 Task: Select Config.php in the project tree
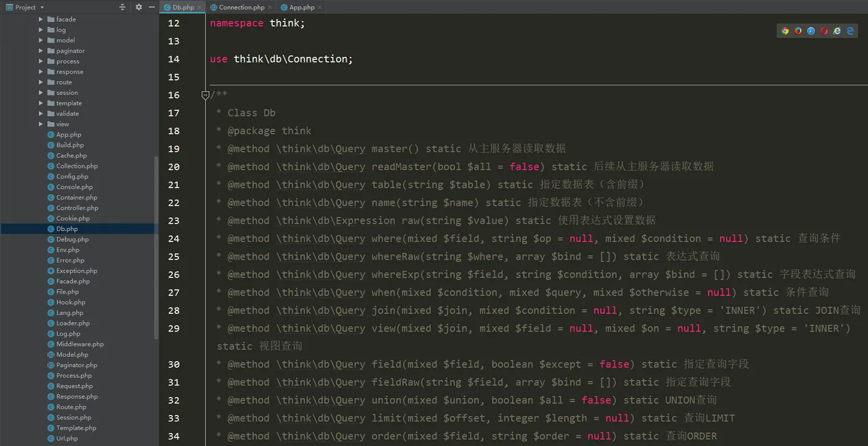(68, 177)
